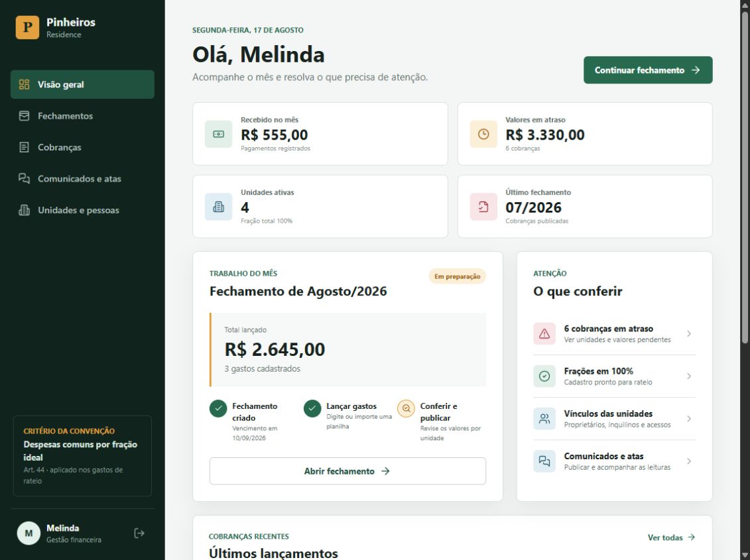
Task: Click the document icon in Último fechamento card
Action: point(483,207)
